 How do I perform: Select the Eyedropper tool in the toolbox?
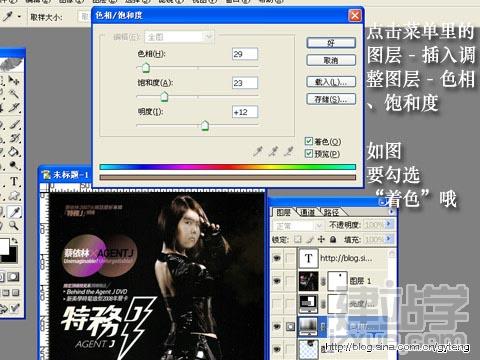[14, 211]
